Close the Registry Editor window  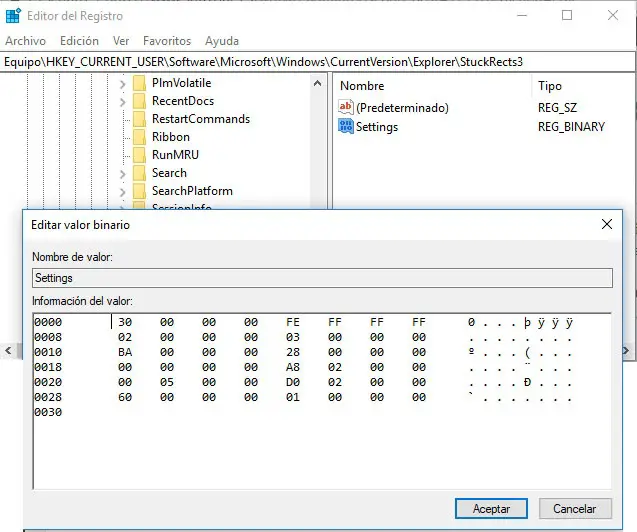point(613,15)
